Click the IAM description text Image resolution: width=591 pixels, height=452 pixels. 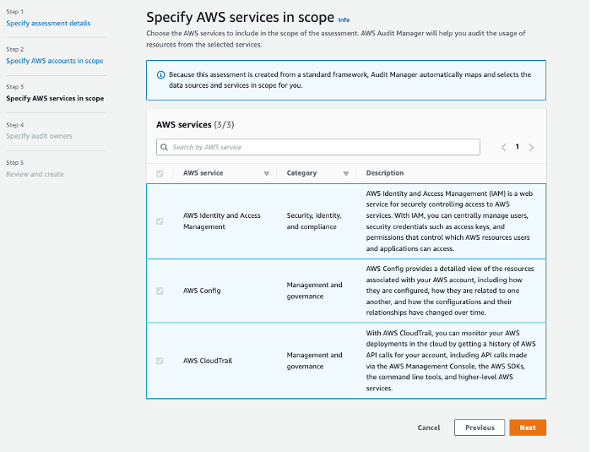coord(449,221)
